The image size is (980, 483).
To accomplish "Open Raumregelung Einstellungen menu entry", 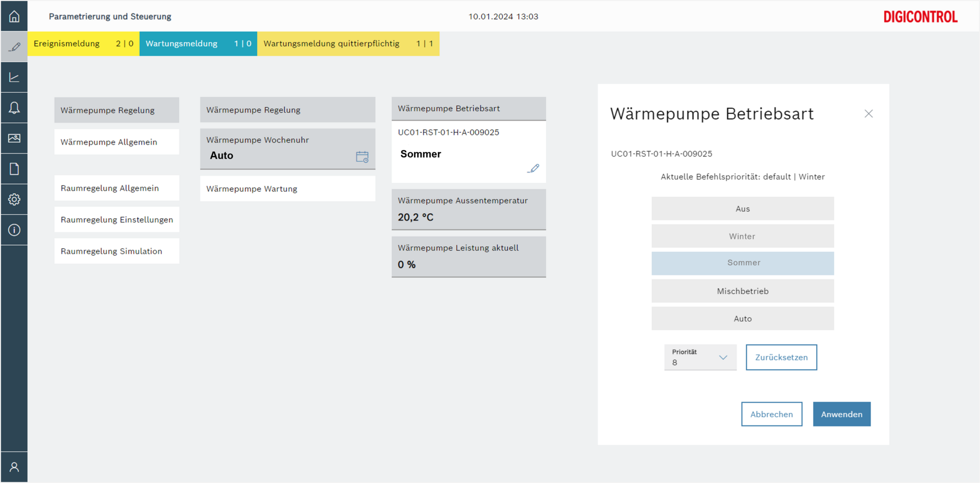I will [x=116, y=220].
